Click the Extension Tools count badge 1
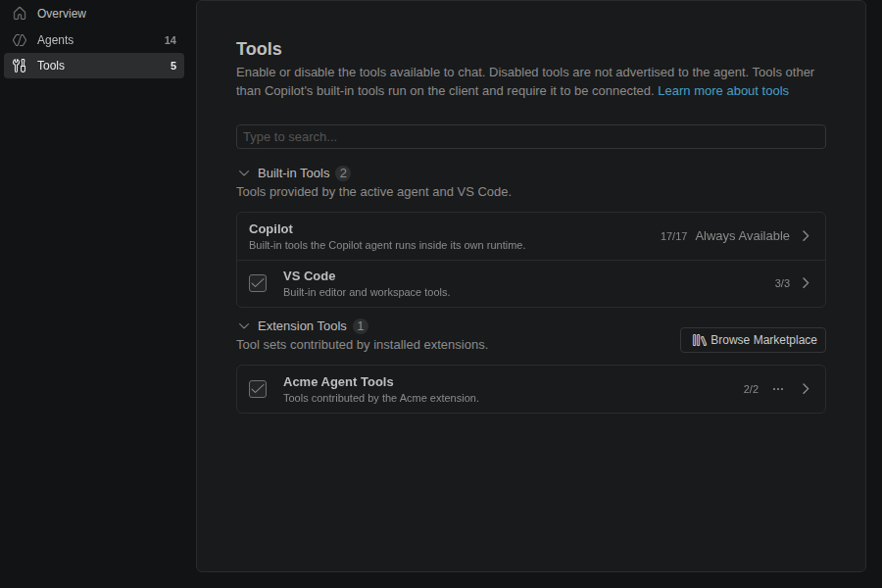 click(x=360, y=326)
